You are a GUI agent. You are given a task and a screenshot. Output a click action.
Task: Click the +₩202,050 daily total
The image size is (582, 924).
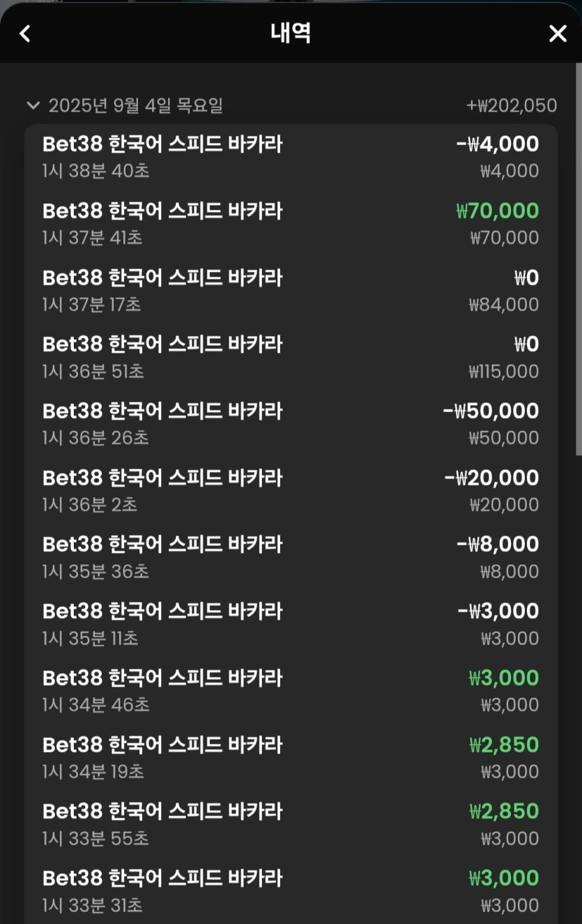[x=512, y=106]
